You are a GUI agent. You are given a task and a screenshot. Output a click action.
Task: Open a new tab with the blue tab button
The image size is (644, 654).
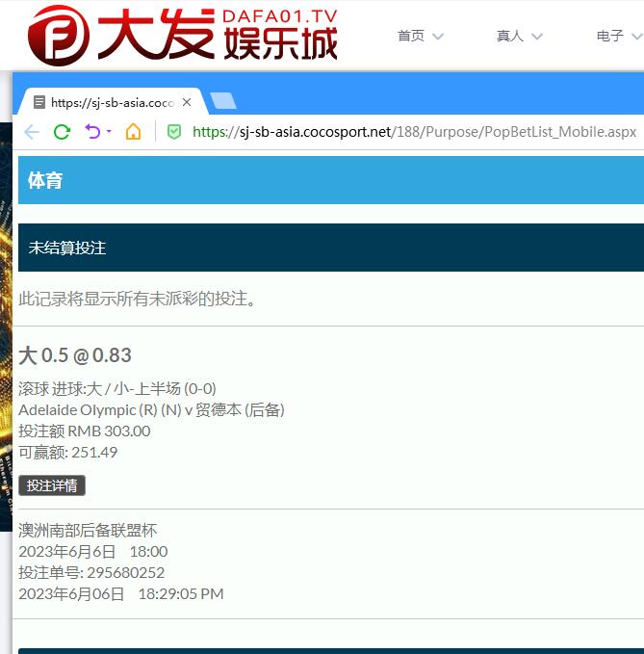coord(222,101)
